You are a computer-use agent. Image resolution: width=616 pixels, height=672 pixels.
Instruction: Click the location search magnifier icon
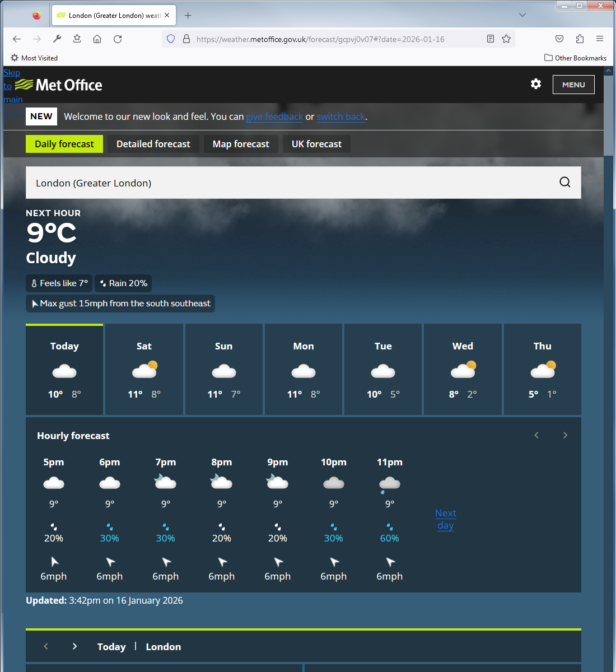[564, 182]
